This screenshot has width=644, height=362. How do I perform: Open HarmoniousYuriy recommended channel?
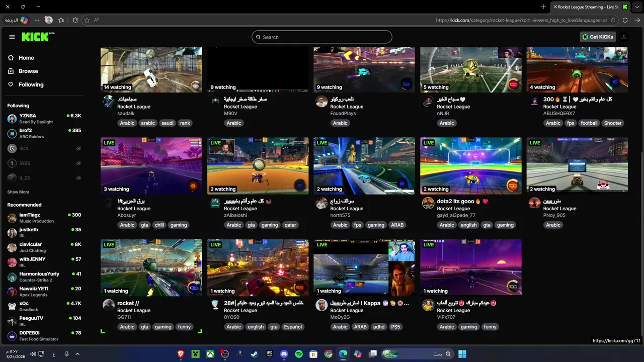pyautogui.click(x=44, y=277)
